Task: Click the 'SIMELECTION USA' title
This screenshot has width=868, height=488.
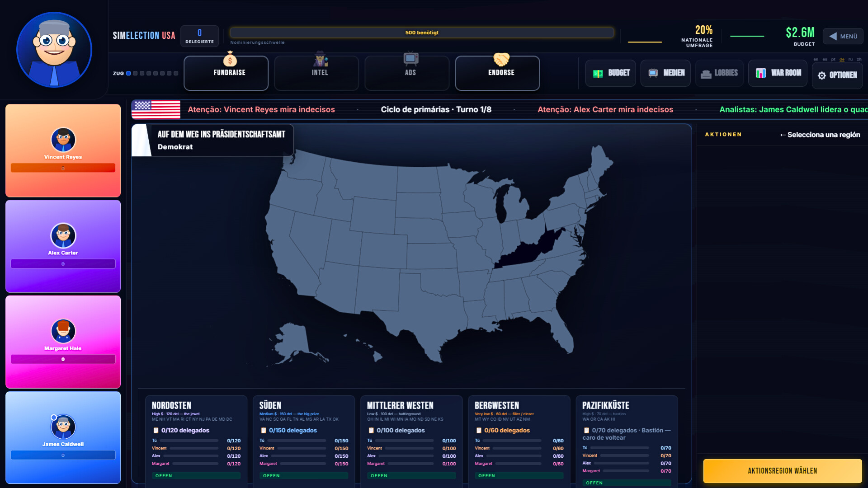Action: [144, 36]
